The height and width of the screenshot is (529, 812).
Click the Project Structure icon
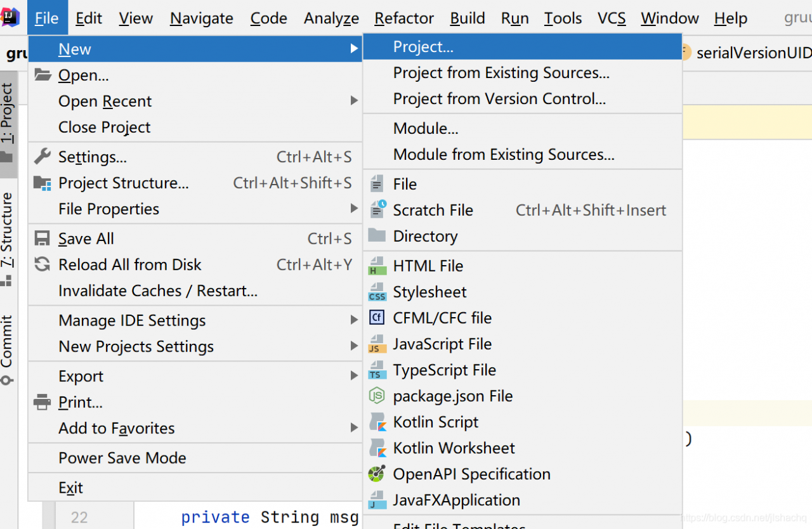click(x=42, y=183)
